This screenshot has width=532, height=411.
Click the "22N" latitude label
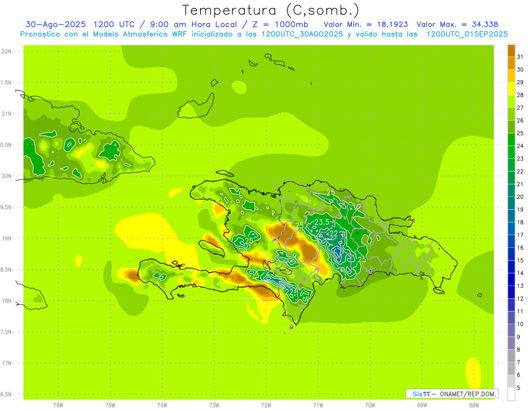click(7, 51)
